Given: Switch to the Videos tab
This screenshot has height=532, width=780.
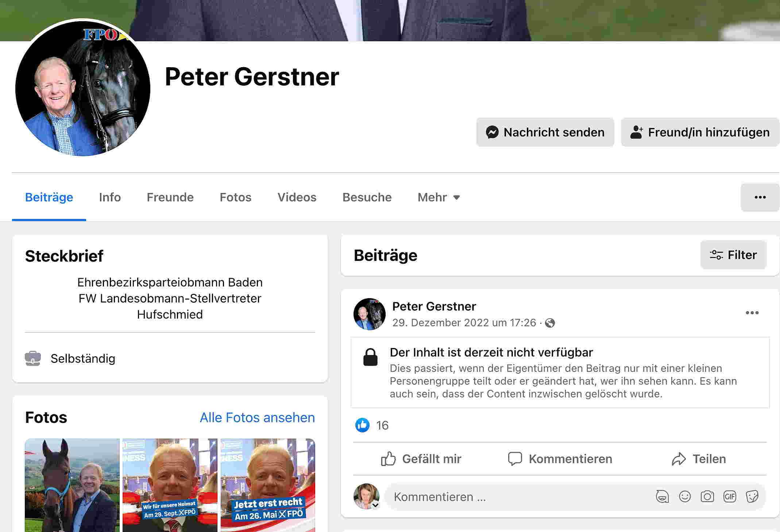Looking at the screenshot, I should [297, 197].
